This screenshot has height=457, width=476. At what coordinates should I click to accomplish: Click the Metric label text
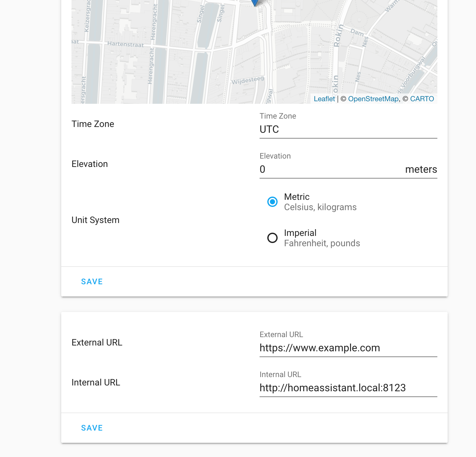(297, 197)
